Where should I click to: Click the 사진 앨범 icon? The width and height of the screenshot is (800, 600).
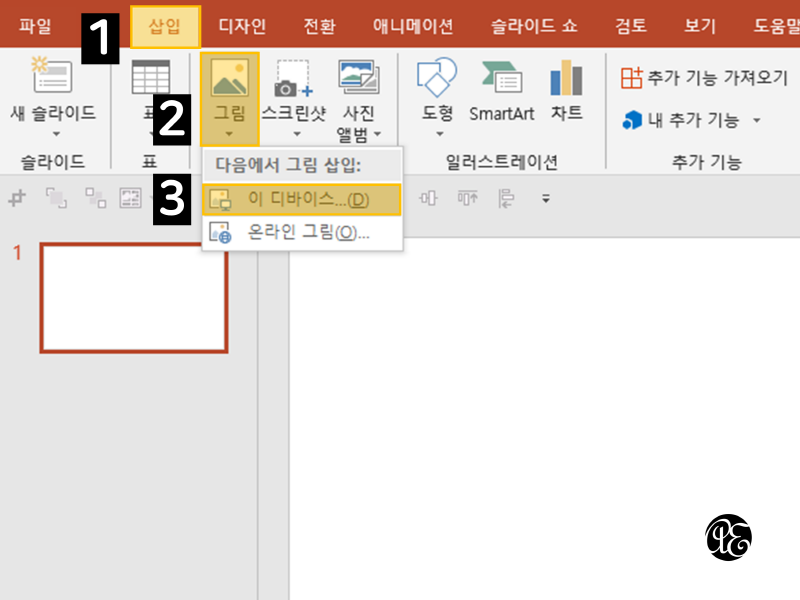pyautogui.click(x=359, y=77)
